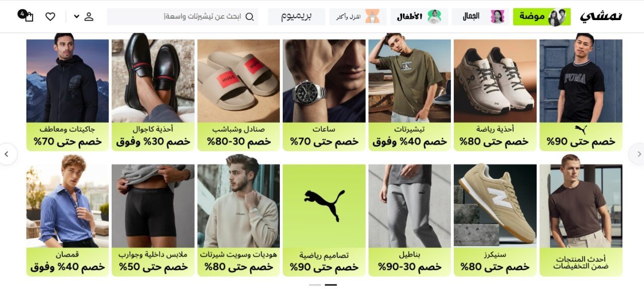
Task: Open the wishlist heart icon
Action: click(x=50, y=17)
